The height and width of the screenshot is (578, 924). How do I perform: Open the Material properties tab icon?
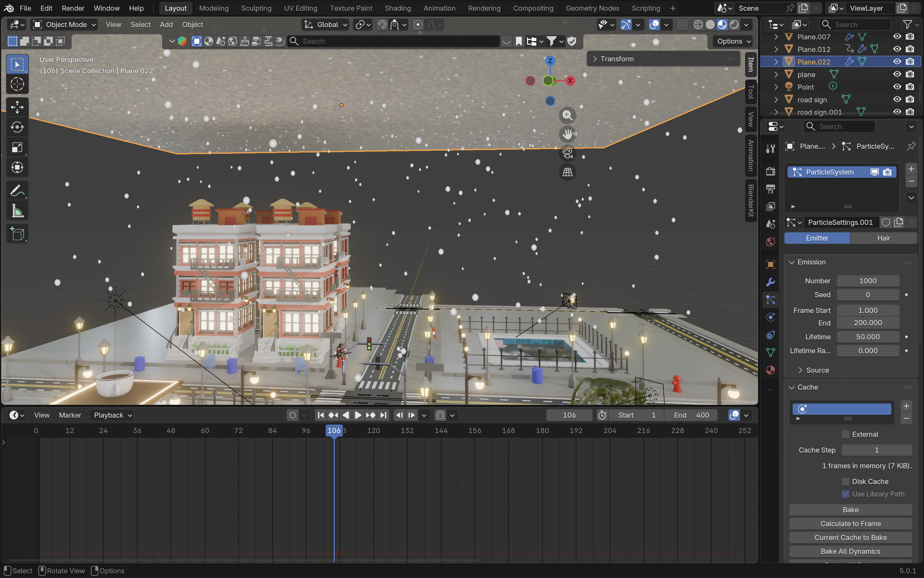(770, 370)
